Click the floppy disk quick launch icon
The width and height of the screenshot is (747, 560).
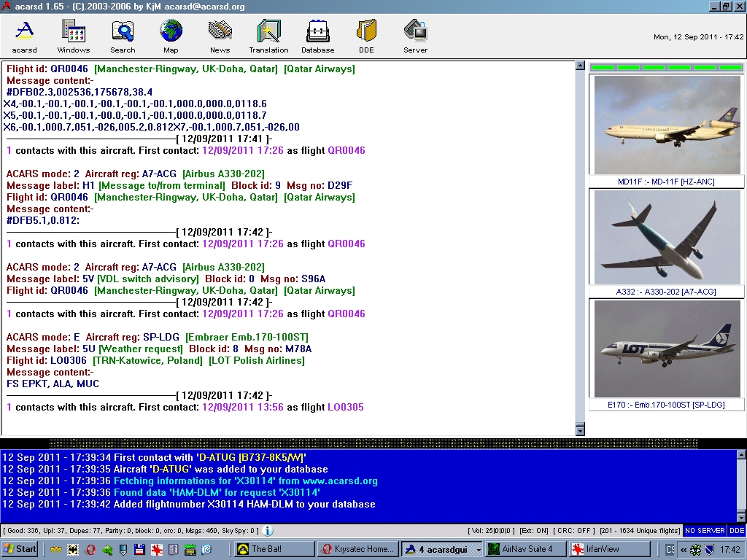139,550
